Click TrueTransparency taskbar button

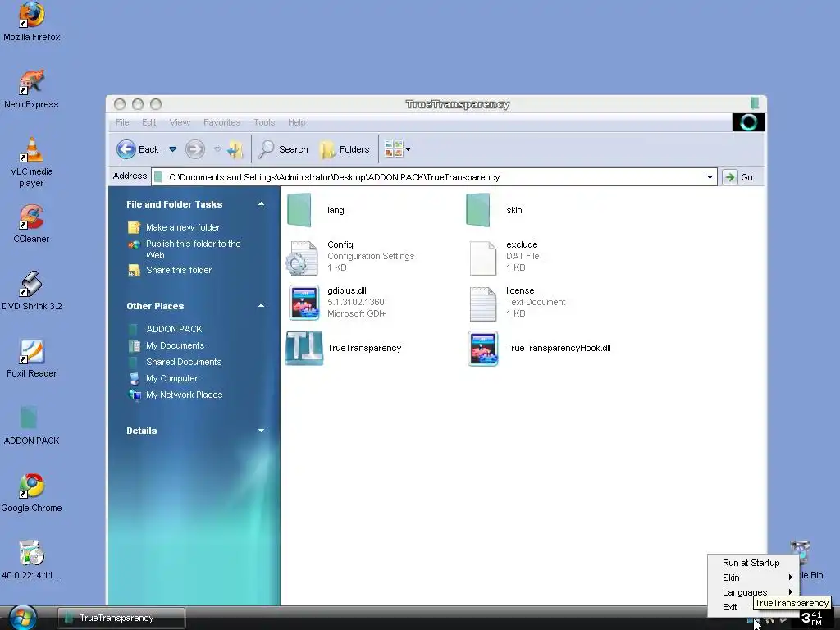(121, 618)
